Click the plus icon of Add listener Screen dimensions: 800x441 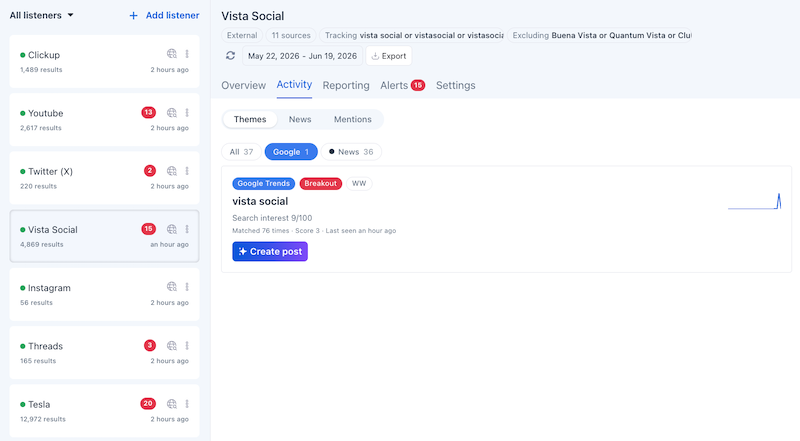point(133,16)
